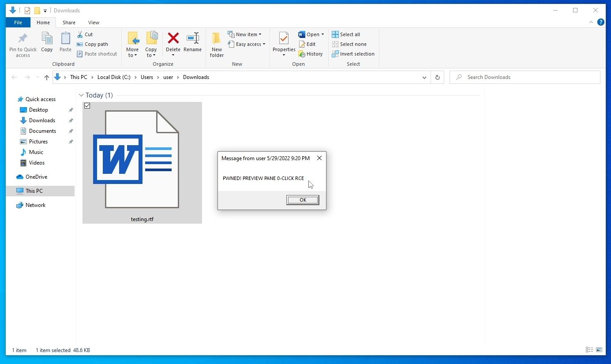The height and width of the screenshot is (364, 611).
Task: Open Properties from the ribbon
Action: pos(284,39)
